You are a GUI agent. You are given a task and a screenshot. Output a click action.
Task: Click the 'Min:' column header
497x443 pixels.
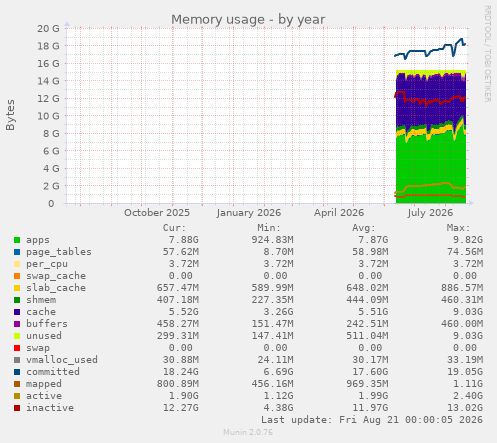pyautogui.click(x=269, y=228)
